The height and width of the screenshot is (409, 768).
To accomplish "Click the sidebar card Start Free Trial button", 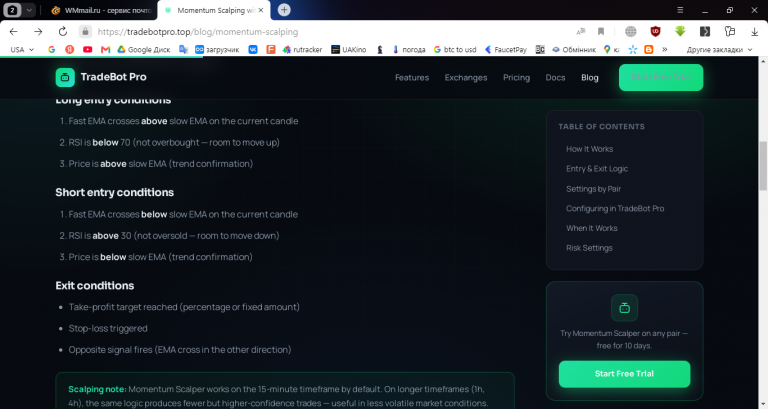I will click(624, 374).
